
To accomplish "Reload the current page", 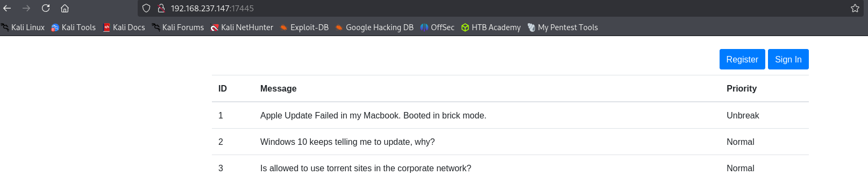I will point(46,8).
